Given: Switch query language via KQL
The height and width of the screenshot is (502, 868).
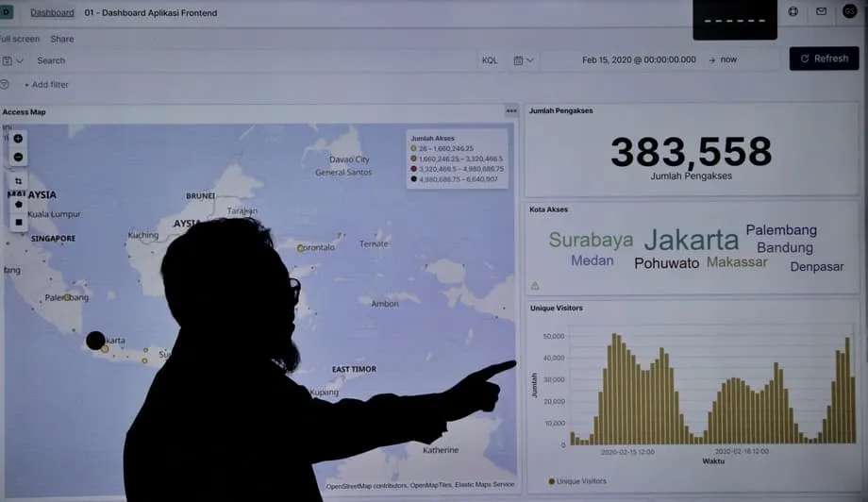Looking at the screenshot, I should point(490,60).
